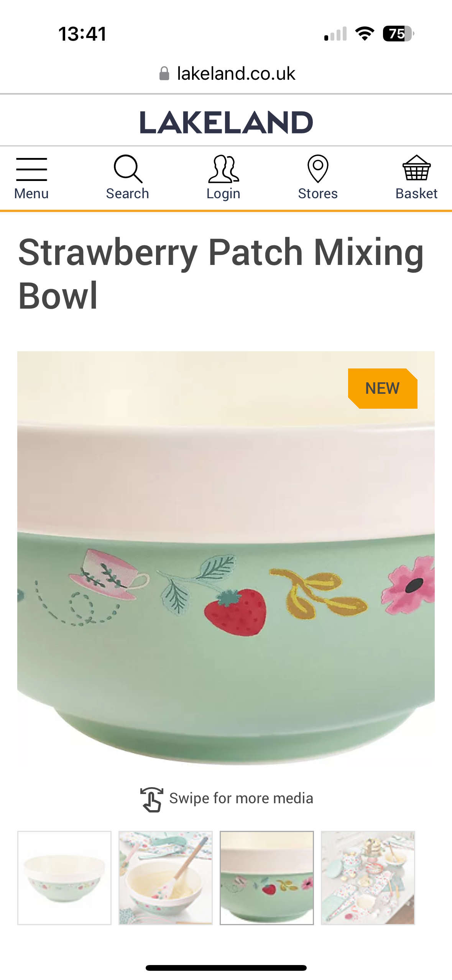
Task: Open the Login people icon
Action: (x=224, y=169)
